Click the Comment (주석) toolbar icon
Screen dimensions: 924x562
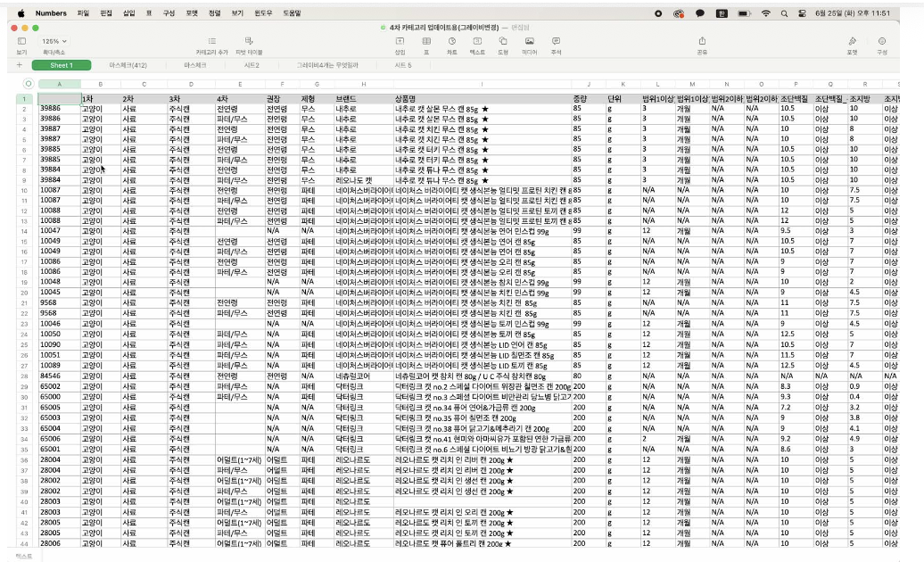(x=556, y=41)
